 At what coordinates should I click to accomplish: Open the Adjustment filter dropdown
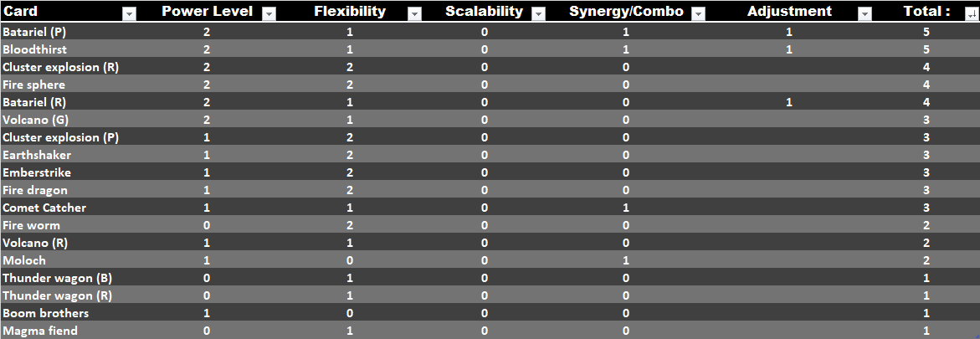[x=865, y=13]
